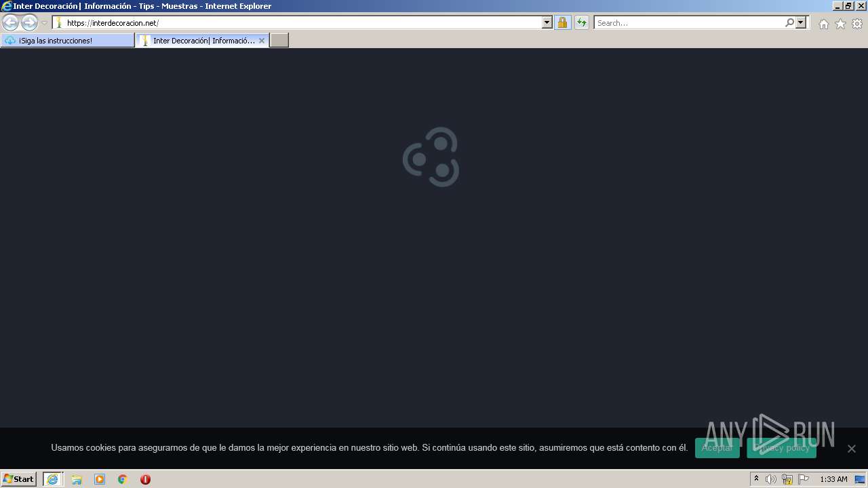Screen dimensions: 868x488
Task: Open the recent pages dropdown arrow
Action: pos(44,23)
